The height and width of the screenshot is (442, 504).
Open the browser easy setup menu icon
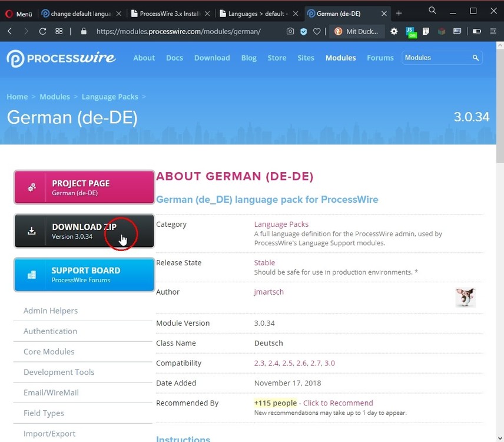(493, 31)
